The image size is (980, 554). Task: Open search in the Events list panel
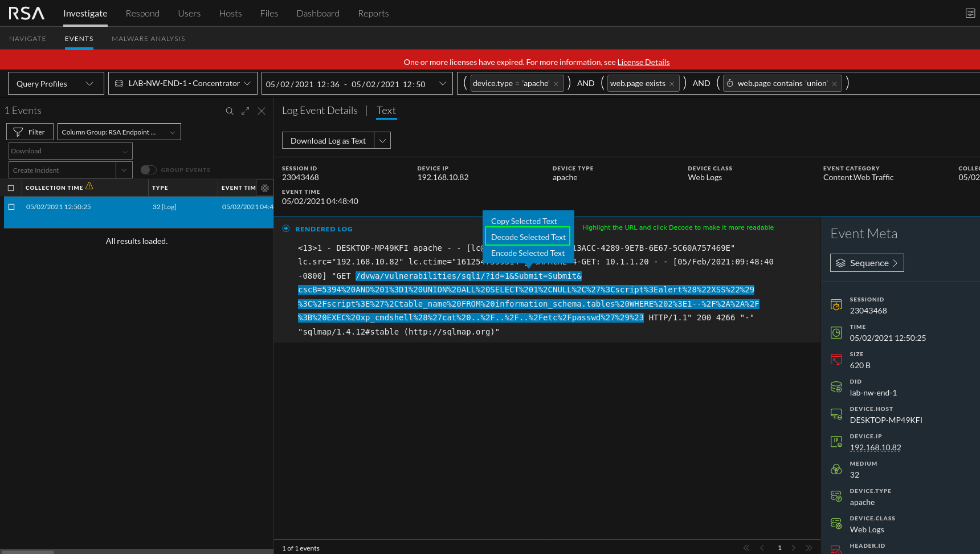click(x=230, y=111)
